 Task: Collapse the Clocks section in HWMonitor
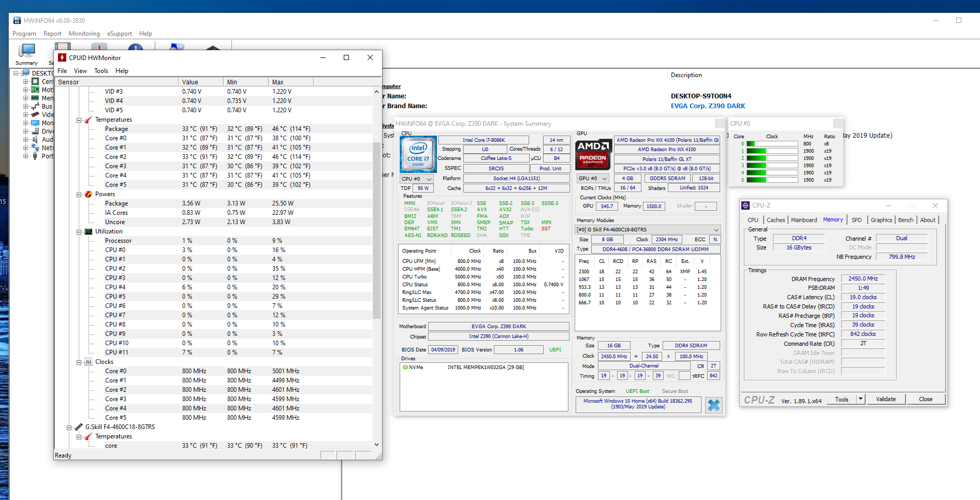tap(79, 362)
